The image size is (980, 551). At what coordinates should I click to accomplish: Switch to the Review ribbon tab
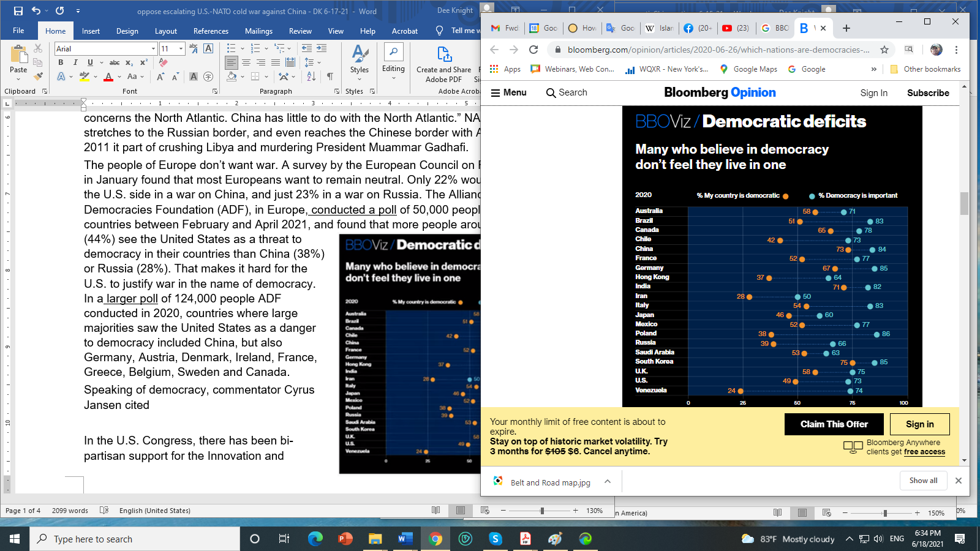click(300, 31)
